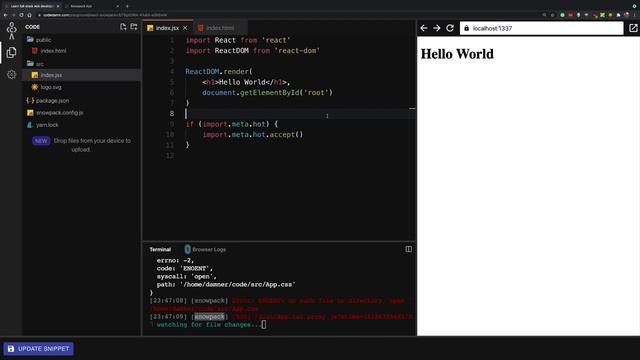
Task: Click the terminal path '/home/damner/code/src/App.css'
Action: coord(238,284)
